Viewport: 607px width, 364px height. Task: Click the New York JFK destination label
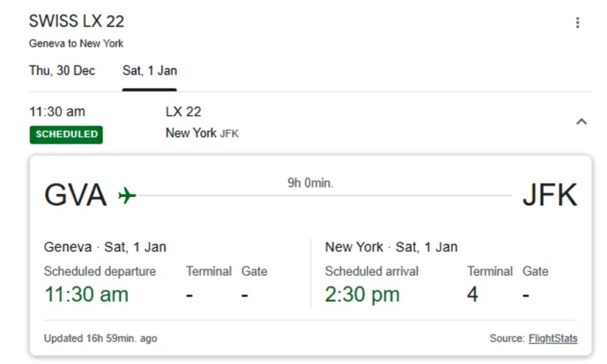click(202, 133)
